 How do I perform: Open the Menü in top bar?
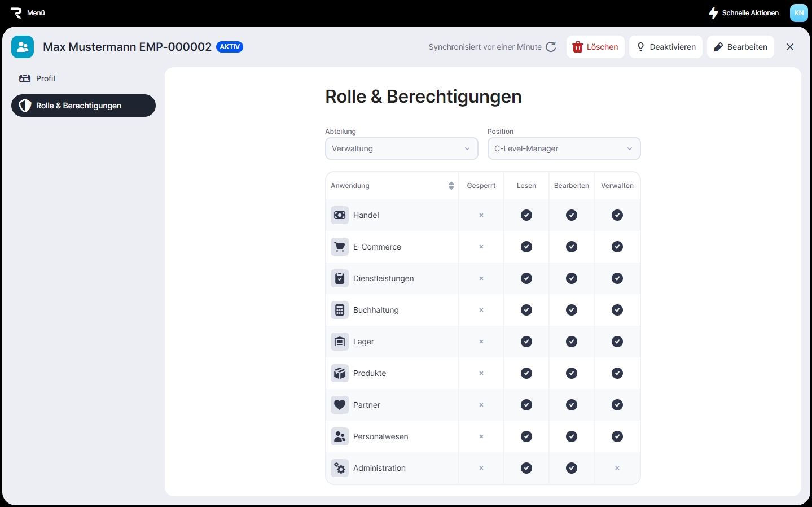28,12
